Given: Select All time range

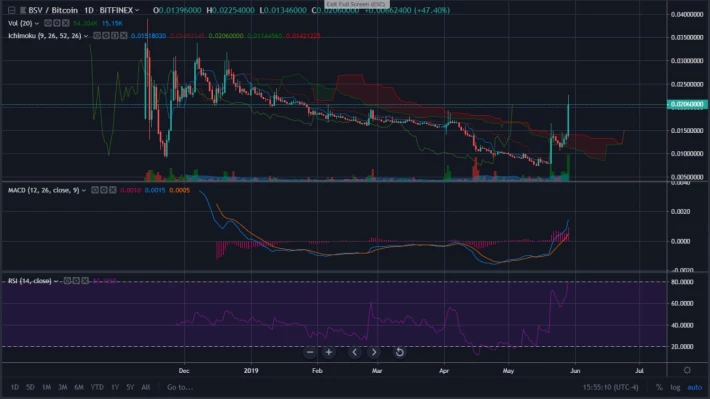Looking at the screenshot, I should (x=145, y=387).
